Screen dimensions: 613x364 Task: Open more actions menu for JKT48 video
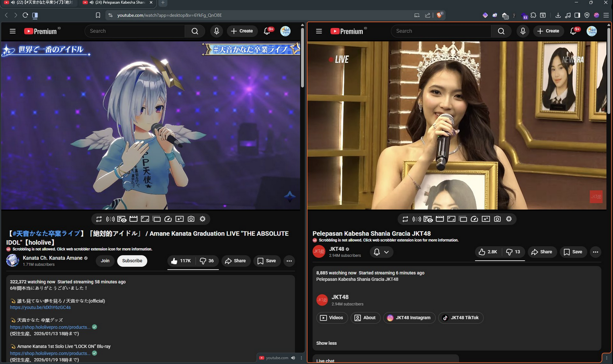595,252
